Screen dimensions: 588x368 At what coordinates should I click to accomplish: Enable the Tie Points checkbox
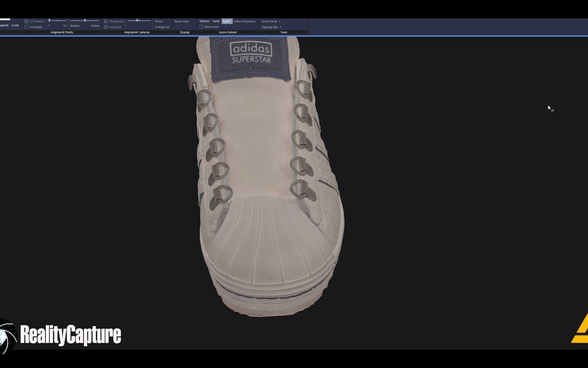pos(27,27)
